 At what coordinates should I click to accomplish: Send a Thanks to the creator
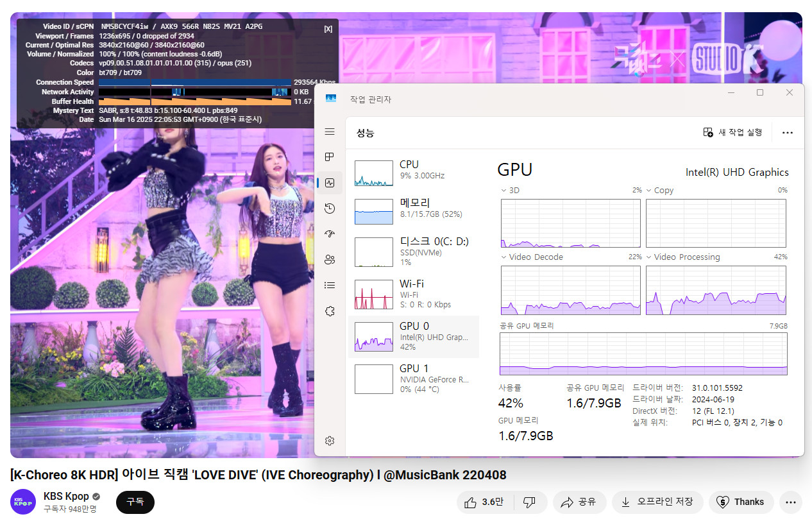point(741,502)
